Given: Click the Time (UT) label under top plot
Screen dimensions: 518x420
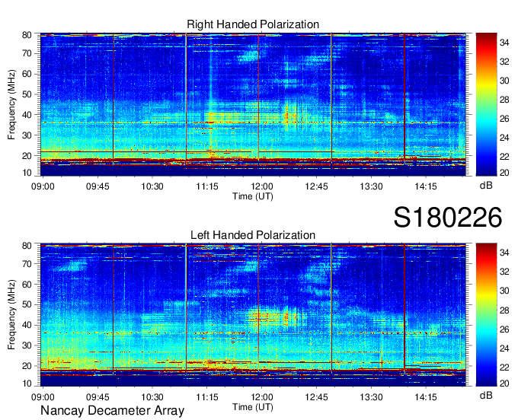Looking at the screenshot, I should tap(253, 196).
